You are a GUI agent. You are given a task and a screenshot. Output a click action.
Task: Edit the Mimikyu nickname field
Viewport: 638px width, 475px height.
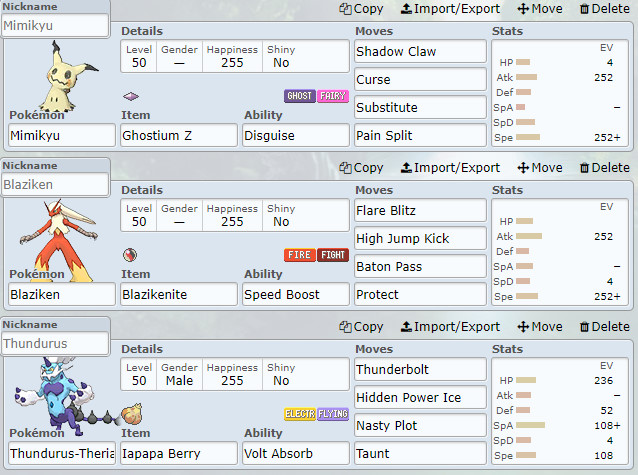[55, 25]
